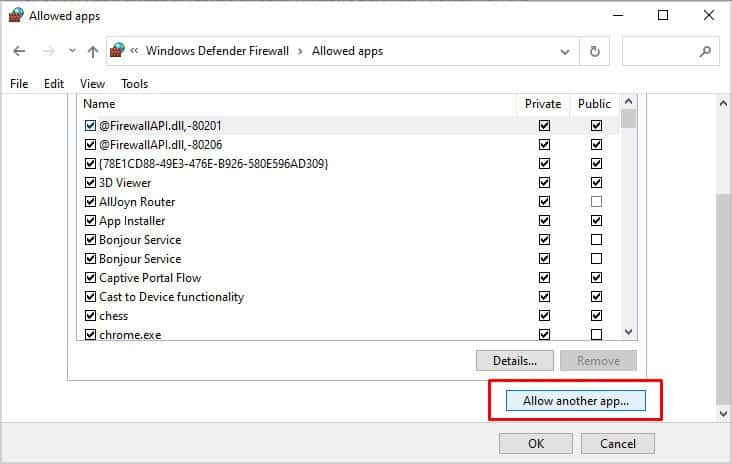Go up one level with Up arrow
This screenshot has width=732, height=464.
[93, 51]
